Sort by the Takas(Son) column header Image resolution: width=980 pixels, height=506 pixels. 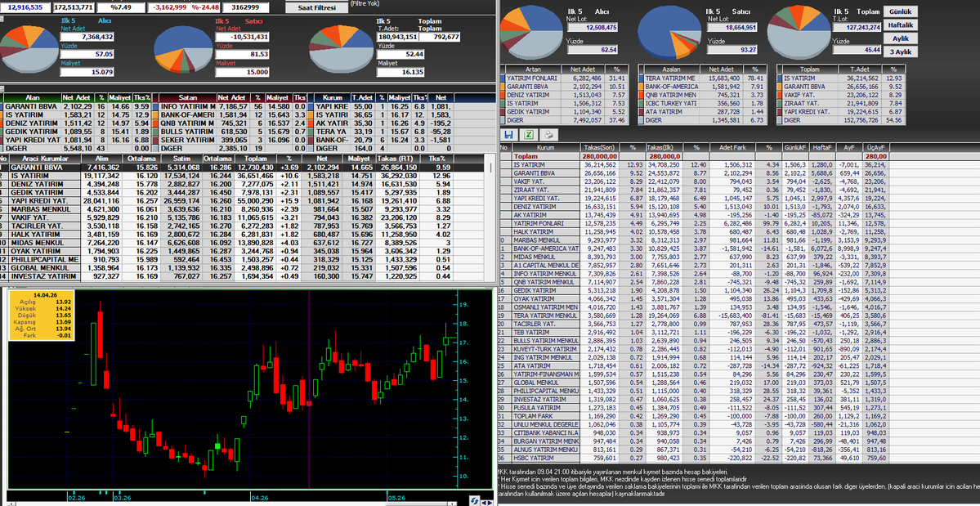[x=599, y=147]
